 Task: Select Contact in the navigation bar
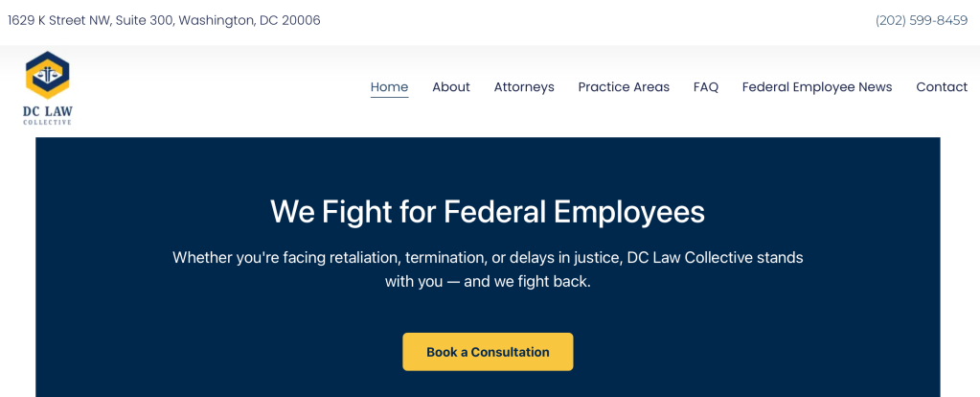click(x=942, y=86)
